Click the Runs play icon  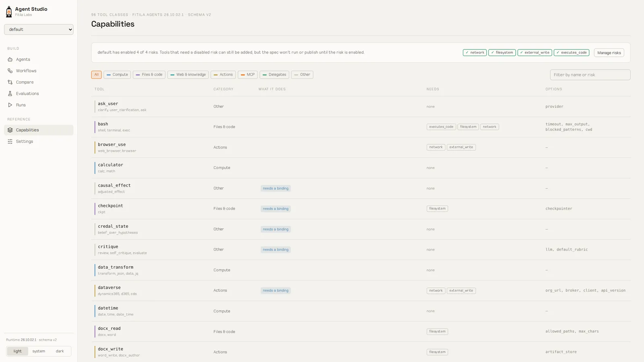click(x=10, y=105)
